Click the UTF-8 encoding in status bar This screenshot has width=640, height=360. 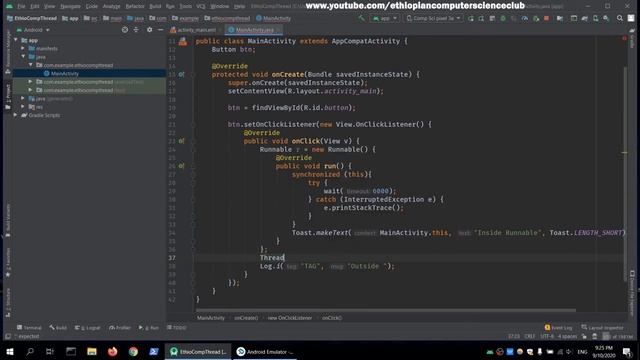547,336
